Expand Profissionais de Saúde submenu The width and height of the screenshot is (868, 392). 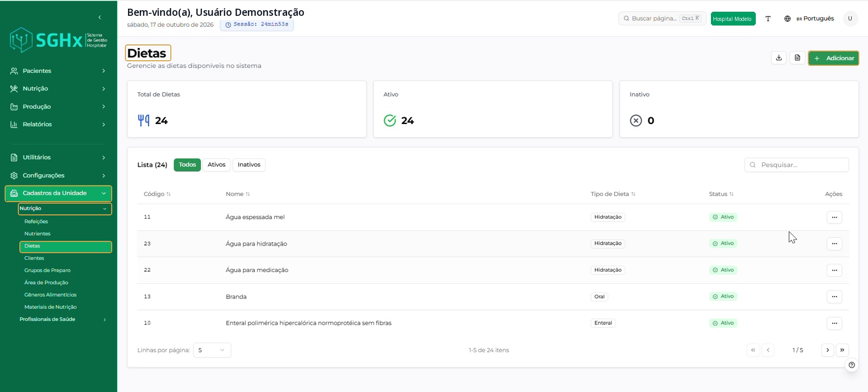pyautogui.click(x=62, y=320)
